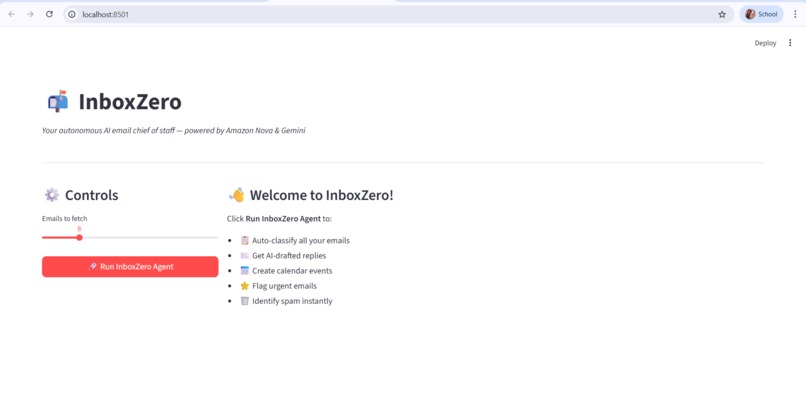Open Streamlit's three-dot options menu

(790, 43)
